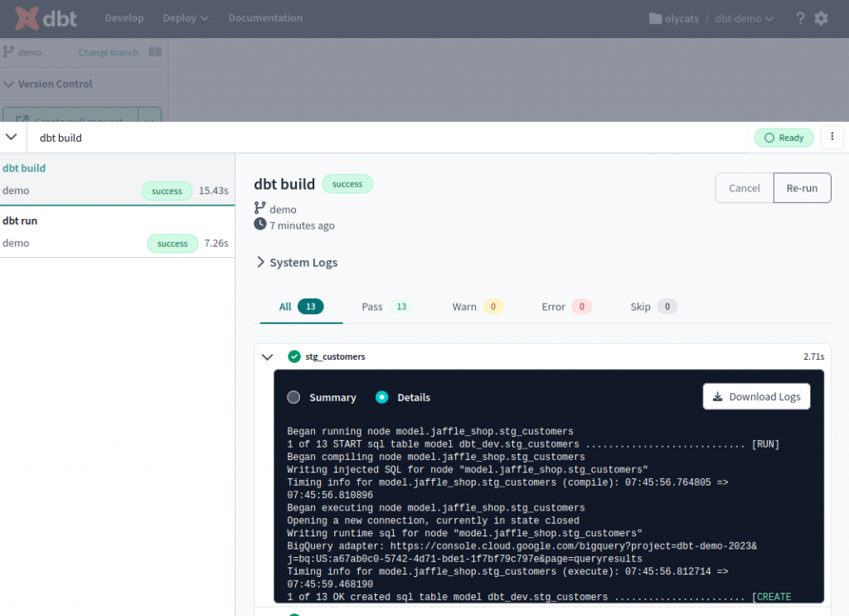
Task: Switch to the Pass results tab
Action: [387, 307]
